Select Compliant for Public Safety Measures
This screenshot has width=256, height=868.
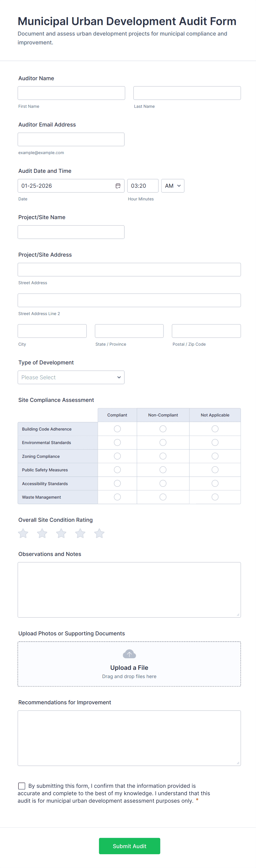117,469
